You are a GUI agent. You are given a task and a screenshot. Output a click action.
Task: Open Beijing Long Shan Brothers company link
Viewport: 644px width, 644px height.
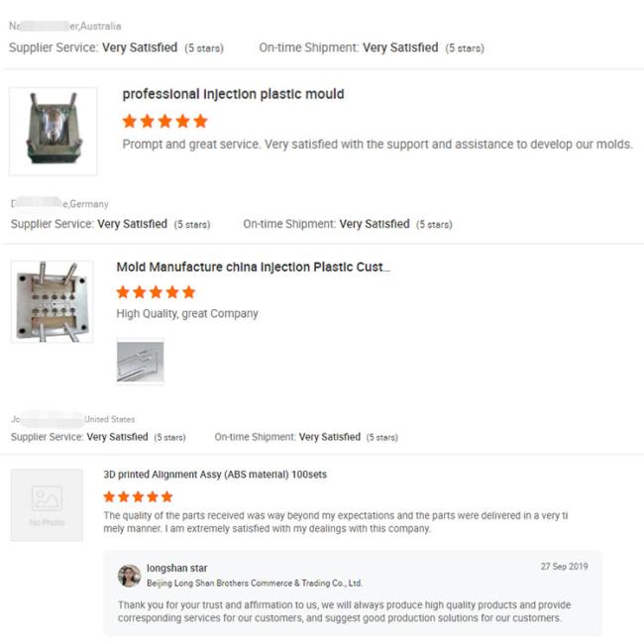pyautogui.click(x=255, y=583)
